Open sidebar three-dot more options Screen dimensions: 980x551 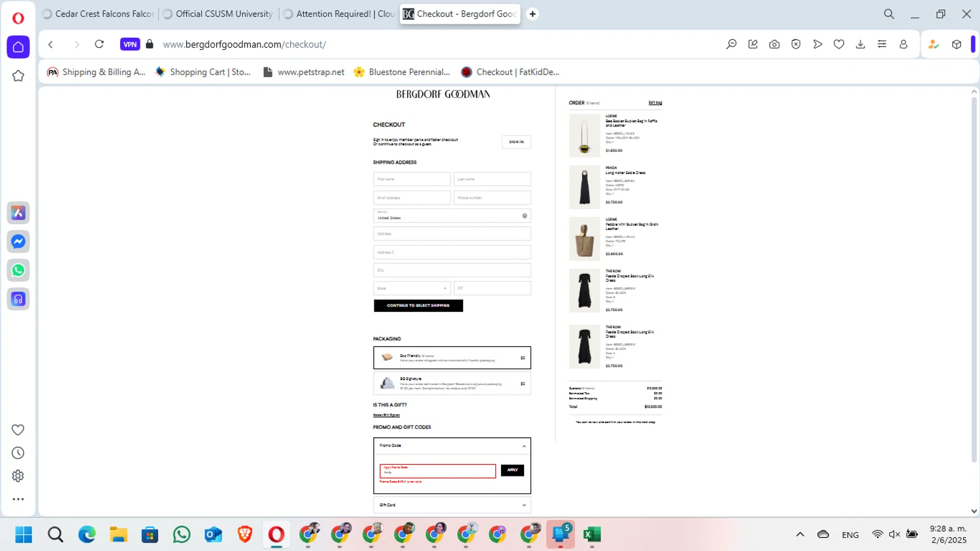point(18,499)
